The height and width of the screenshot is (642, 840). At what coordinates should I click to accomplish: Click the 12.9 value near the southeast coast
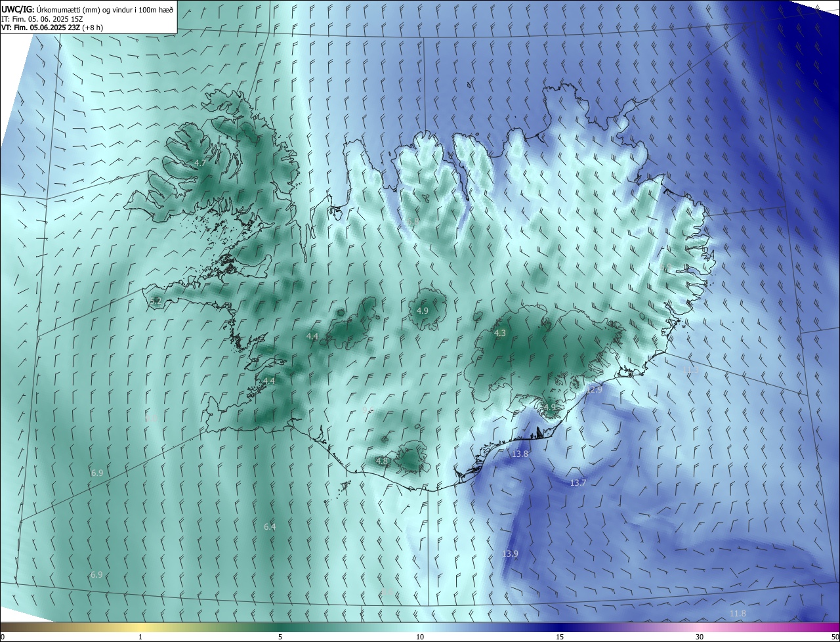click(x=594, y=390)
